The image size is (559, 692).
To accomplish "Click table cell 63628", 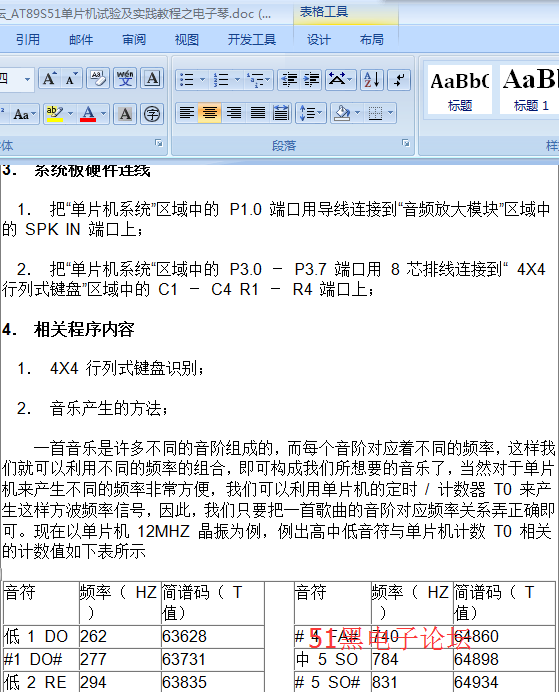I will [x=213, y=636].
